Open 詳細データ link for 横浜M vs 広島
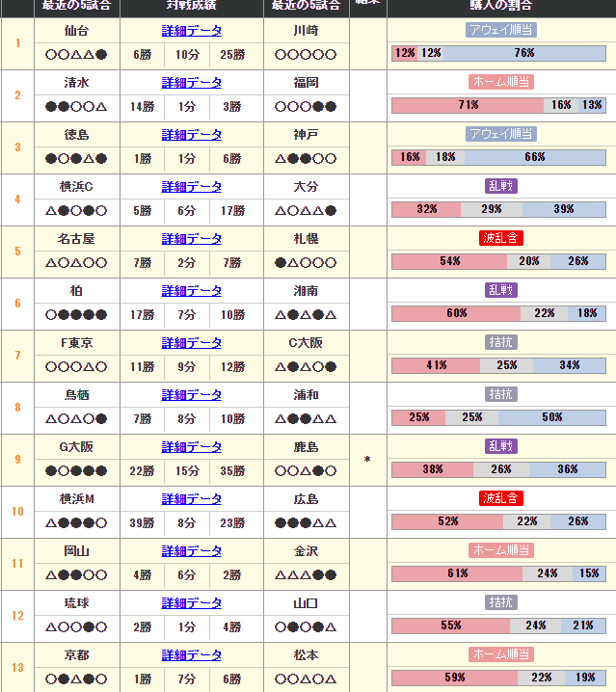The width and height of the screenshot is (616, 692). (191, 499)
